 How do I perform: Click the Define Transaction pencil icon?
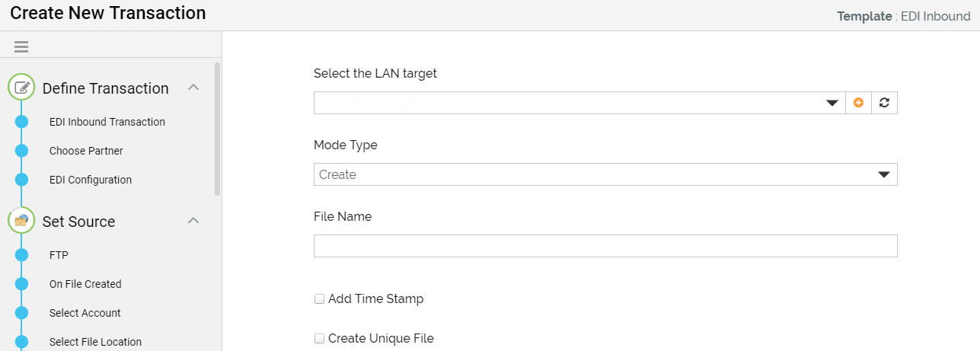(21, 88)
